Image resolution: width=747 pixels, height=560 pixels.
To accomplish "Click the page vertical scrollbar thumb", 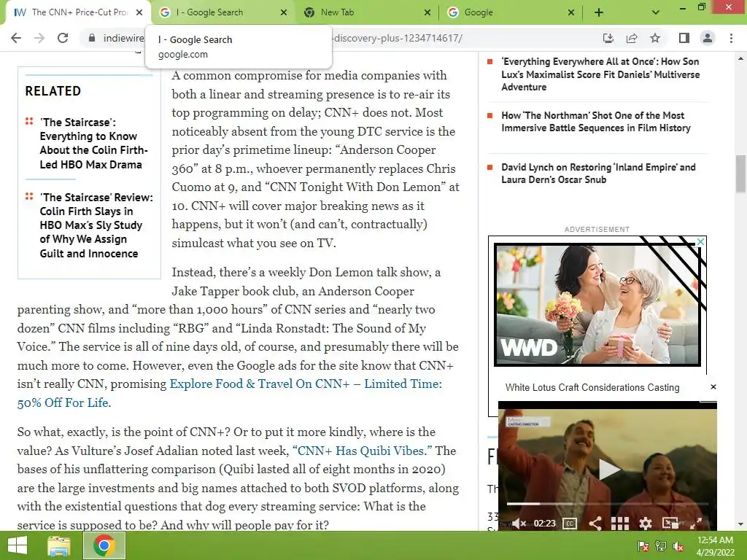I will (740, 174).
